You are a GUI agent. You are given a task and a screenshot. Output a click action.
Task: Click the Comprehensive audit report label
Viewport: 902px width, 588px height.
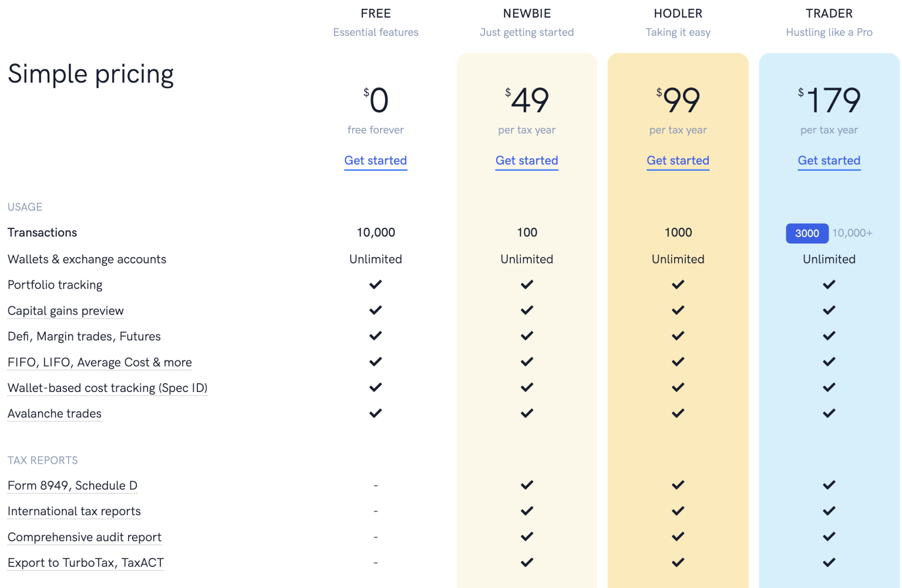tap(85, 538)
